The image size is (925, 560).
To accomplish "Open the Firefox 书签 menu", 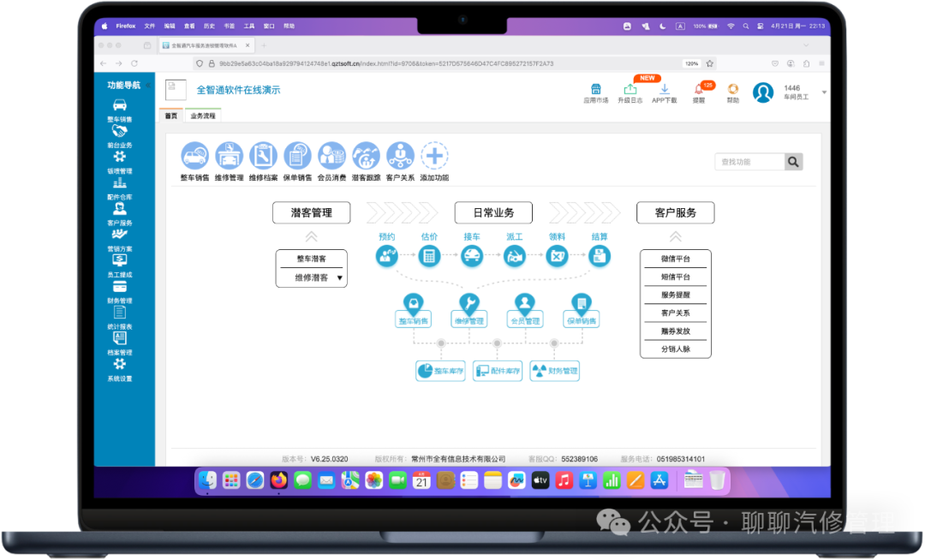I will [x=229, y=25].
